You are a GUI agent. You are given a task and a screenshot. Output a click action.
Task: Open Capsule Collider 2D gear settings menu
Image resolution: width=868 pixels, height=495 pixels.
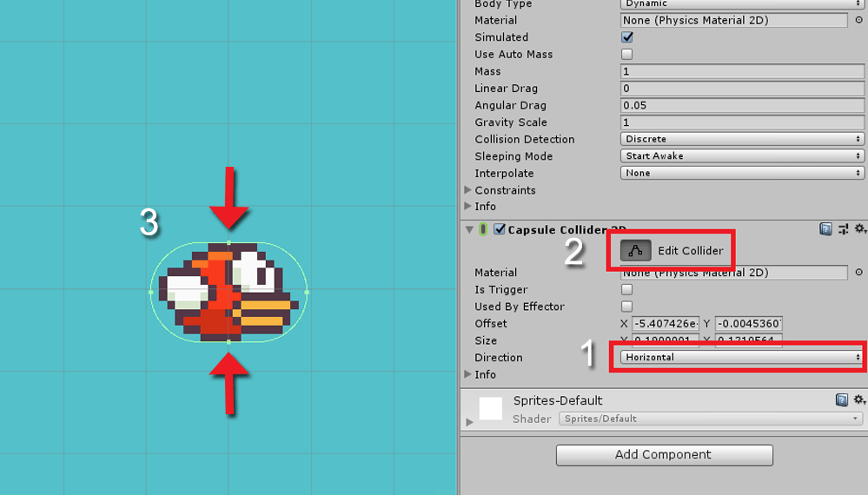[x=859, y=228]
